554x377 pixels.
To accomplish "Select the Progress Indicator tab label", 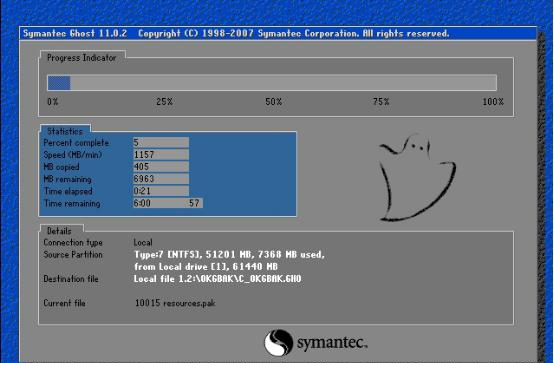I will pyautogui.click(x=82, y=58).
